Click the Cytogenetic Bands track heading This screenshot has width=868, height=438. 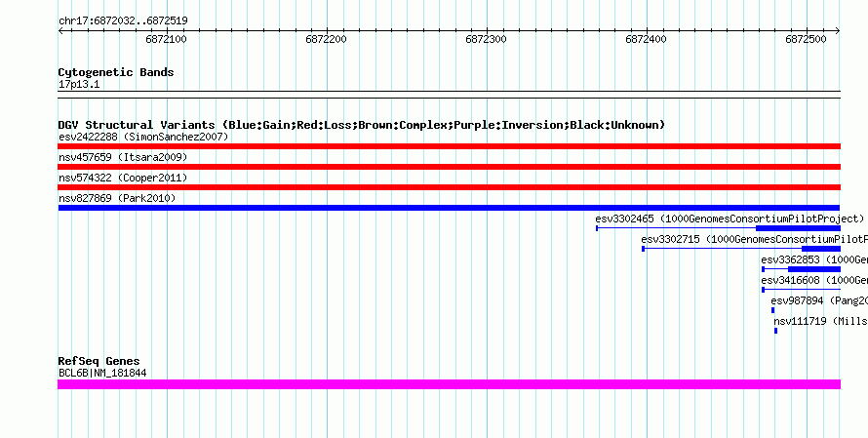pyautogui.click(x=116, y=72)
